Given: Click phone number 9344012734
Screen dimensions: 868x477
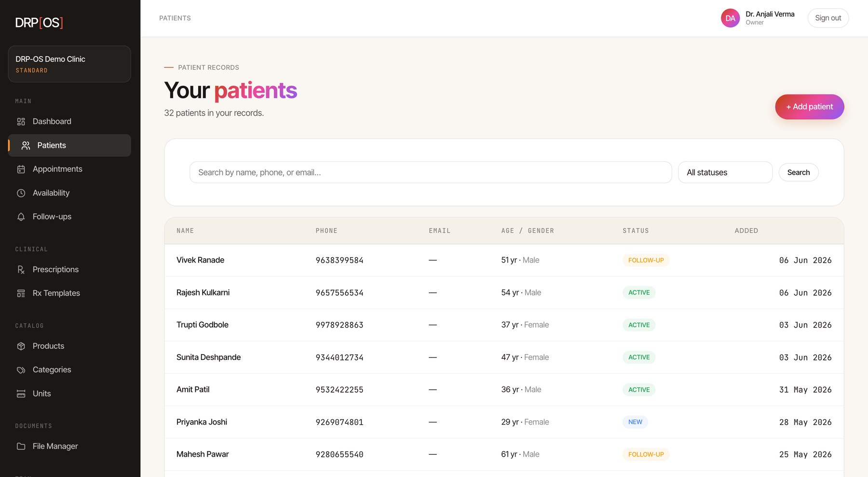Looking at the screenshot, I should [x=339, y=358].
